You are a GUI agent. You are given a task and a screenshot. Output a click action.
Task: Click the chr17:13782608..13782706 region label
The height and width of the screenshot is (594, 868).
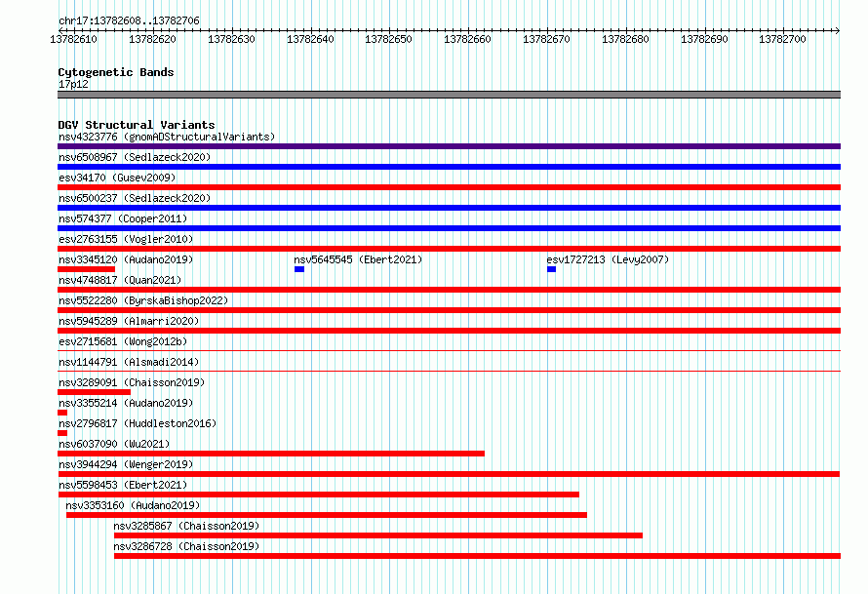129,21
